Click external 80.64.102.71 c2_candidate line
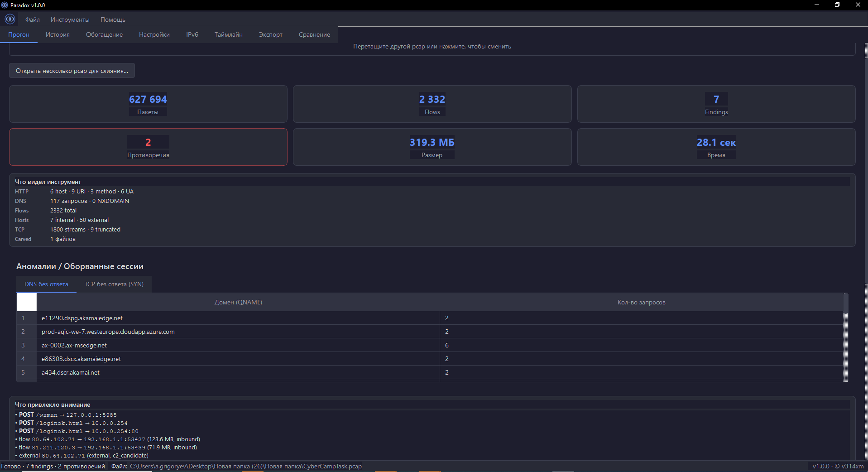This screenshot has width=868, height=472. click(x=82, y=456)
